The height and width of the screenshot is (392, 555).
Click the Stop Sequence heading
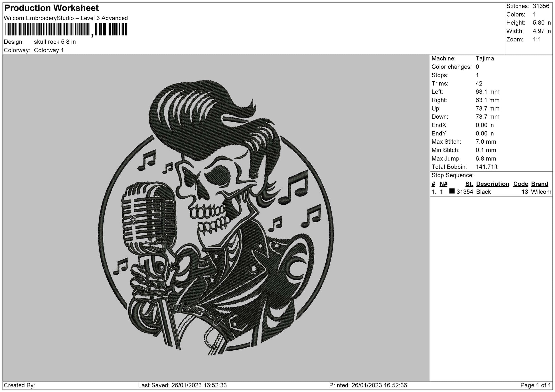click(x=452, y=175)
